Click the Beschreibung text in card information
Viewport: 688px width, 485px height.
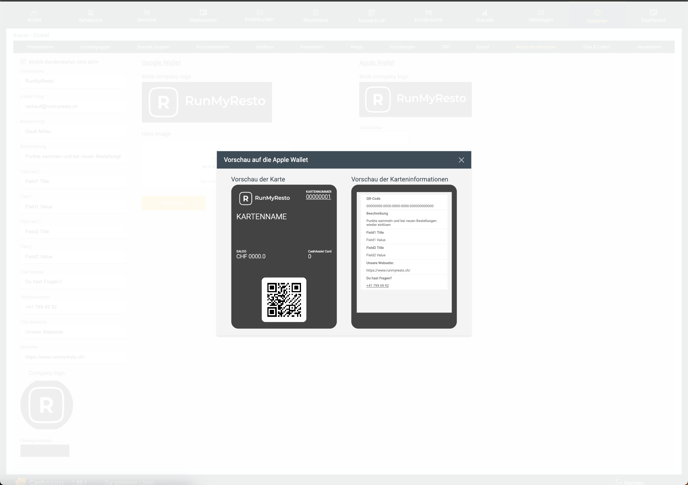tap(401, 223)
